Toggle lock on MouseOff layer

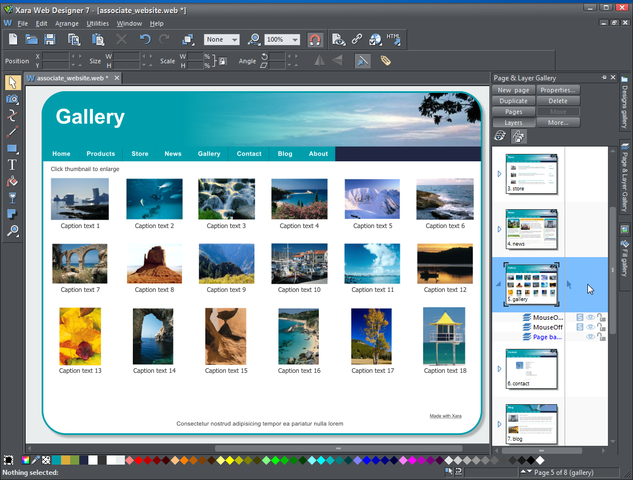pos(601,327)
